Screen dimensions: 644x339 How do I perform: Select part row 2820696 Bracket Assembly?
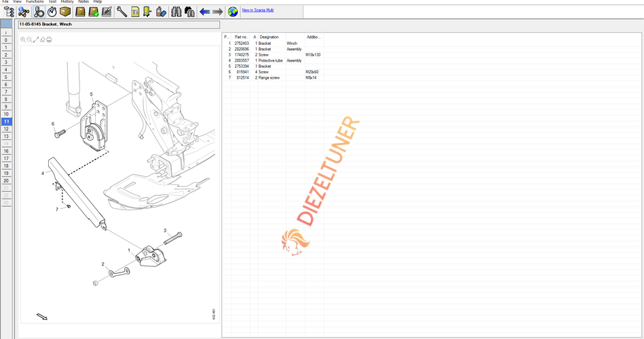(x=273, y=49)
